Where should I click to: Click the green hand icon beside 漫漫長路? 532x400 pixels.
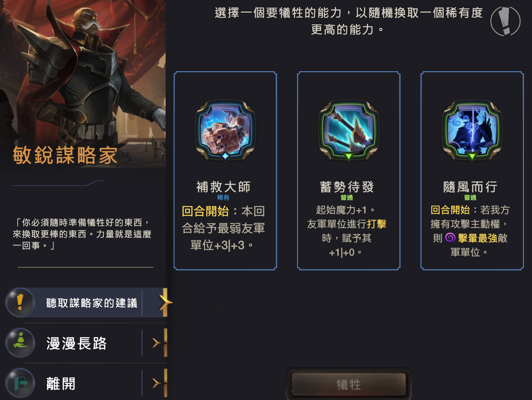tap(20, 342)
